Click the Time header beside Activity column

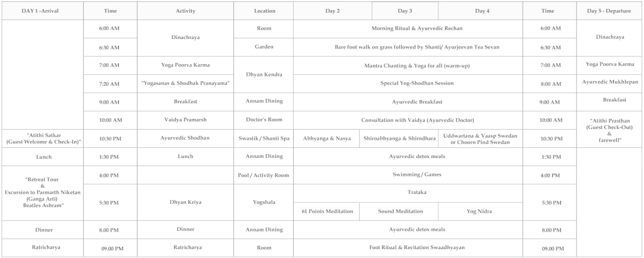(110, 11)
